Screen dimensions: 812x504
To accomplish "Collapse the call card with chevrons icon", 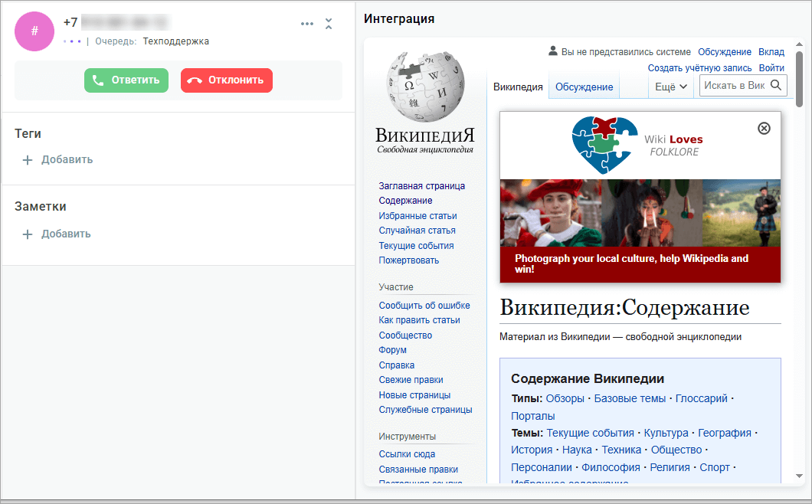I will point(329,23).
